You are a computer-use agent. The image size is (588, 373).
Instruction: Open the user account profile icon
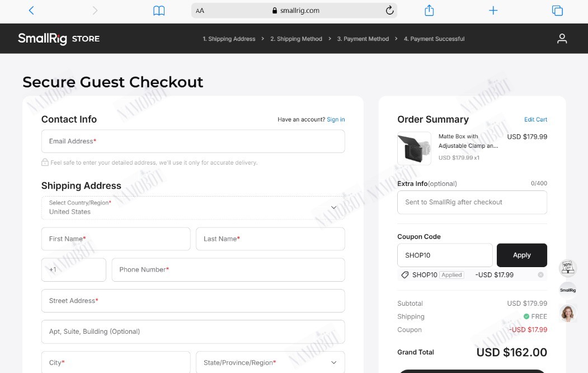coord(562,38)
